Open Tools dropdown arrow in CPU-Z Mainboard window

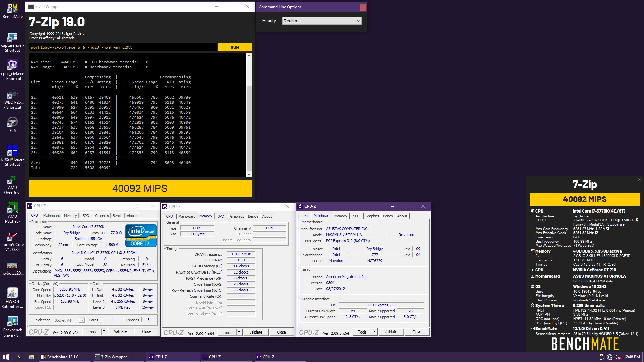pyautogui.click(x=374, y=332)
